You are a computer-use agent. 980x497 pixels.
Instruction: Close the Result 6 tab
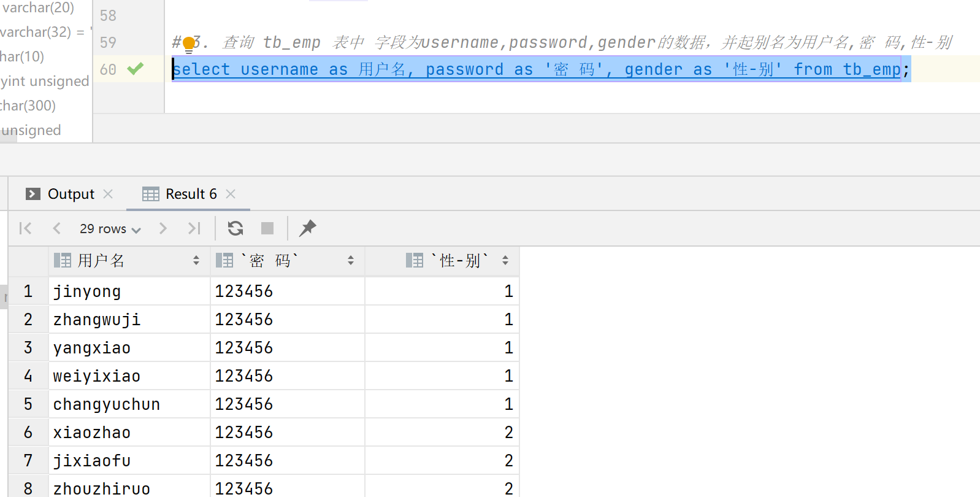[x=231, y=194]
